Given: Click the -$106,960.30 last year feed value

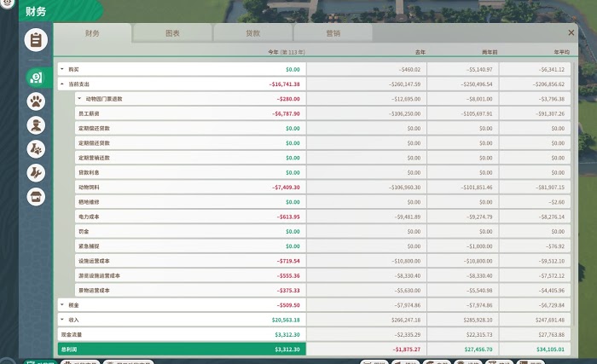Looking at the screenshot, I should pyautogui.click(x=405, y=188).
